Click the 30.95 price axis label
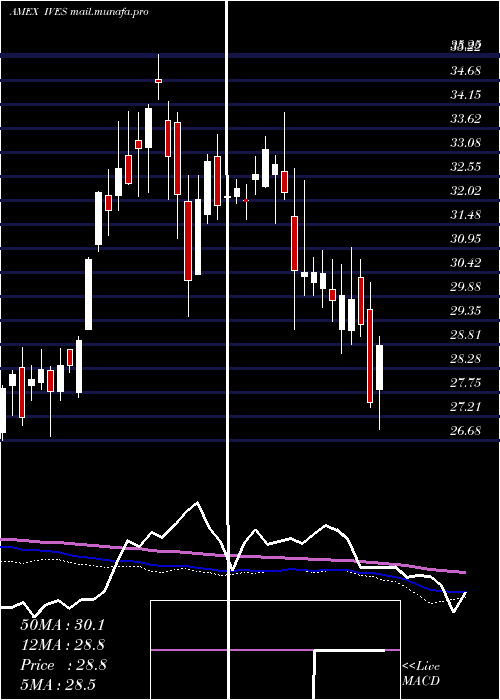The height and width of the screenshot is (700, 500). 466,238
